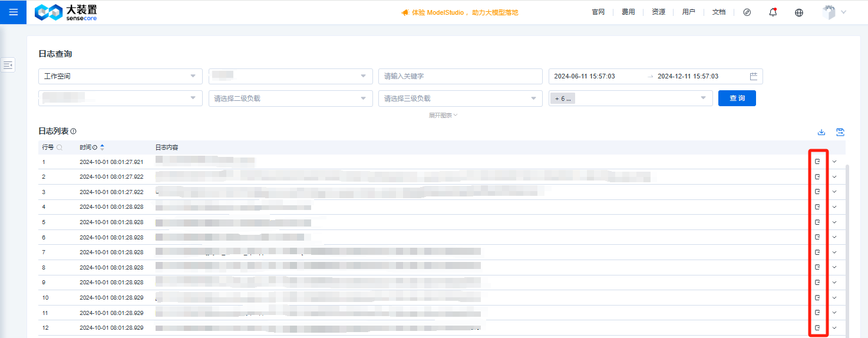Click the 查询 button
868x338 pixels.
click(737, 99)
